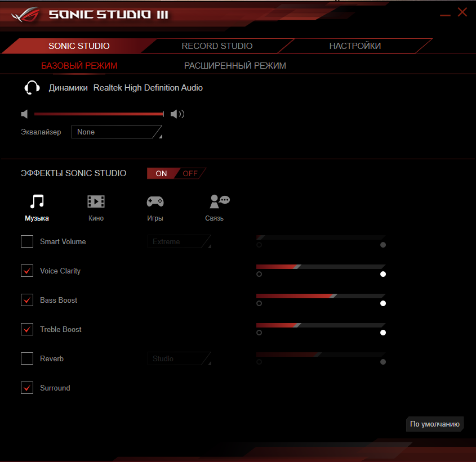The image size is (476, 462).
Task: Open the Эквалайзер None dropdown
Action: click(x=117, y=132)
